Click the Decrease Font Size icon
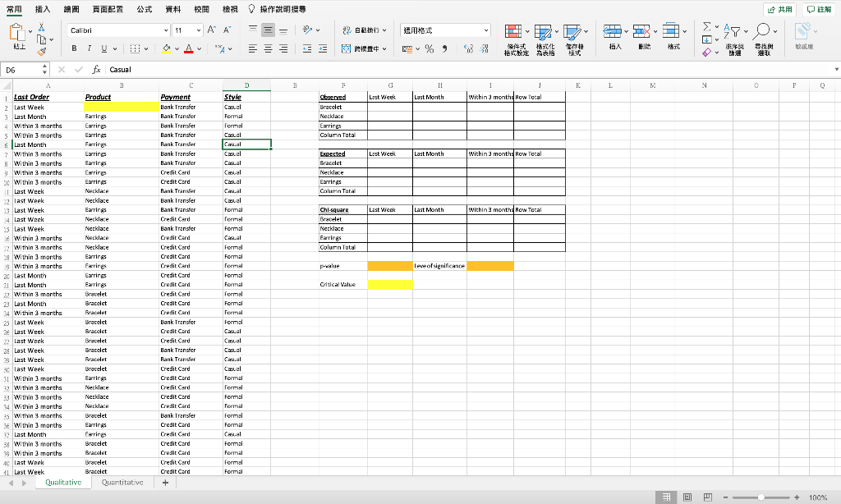Image resolution: width=841 pixels, height=504 pixels. tap(227, 30)
